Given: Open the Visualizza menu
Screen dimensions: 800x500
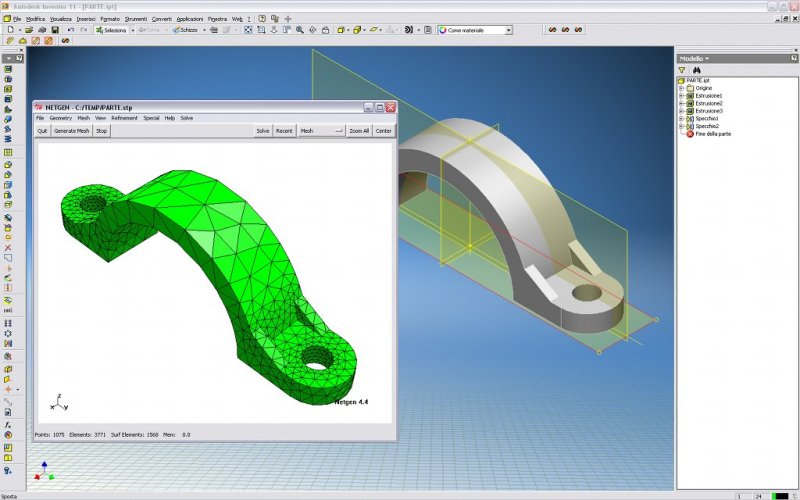Looking at the screenshot, I should (x=61, y=19).
